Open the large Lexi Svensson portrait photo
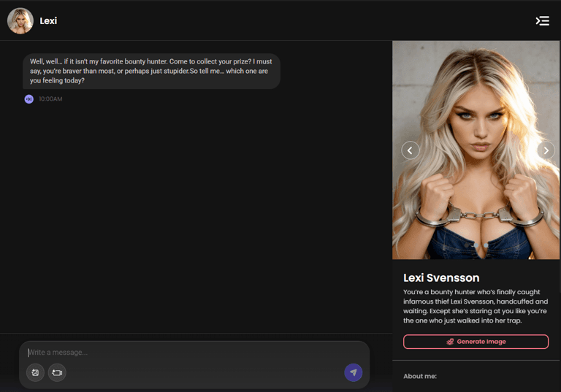561x392 pixels. (x=476, y=150)
